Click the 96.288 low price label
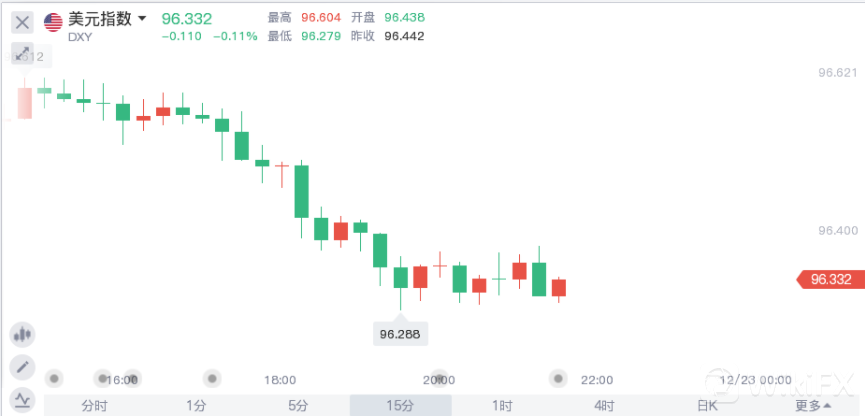Image resolution: width=865 pixels, height=419 pixels. pyautogui.click(x=401, y=333)
